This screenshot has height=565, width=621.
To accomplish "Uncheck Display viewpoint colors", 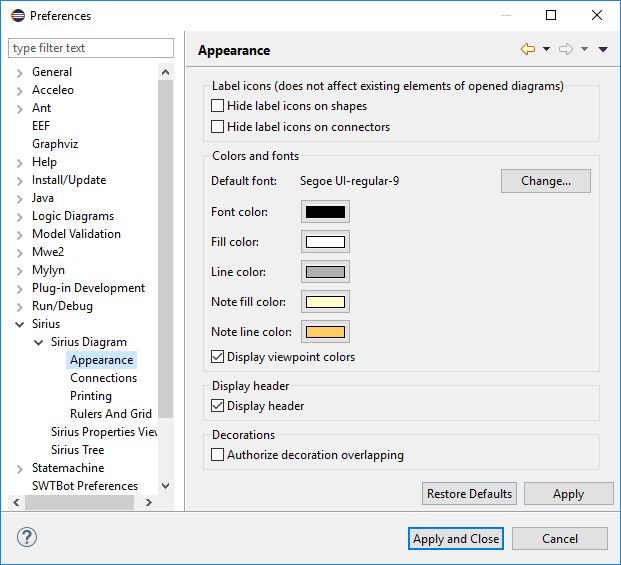I will [x=218, y=357].
